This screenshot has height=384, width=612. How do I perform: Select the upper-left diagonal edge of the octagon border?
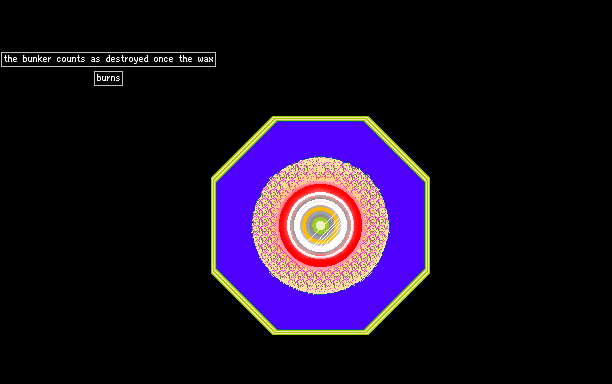pyautogui.click(x=244, y=148)
